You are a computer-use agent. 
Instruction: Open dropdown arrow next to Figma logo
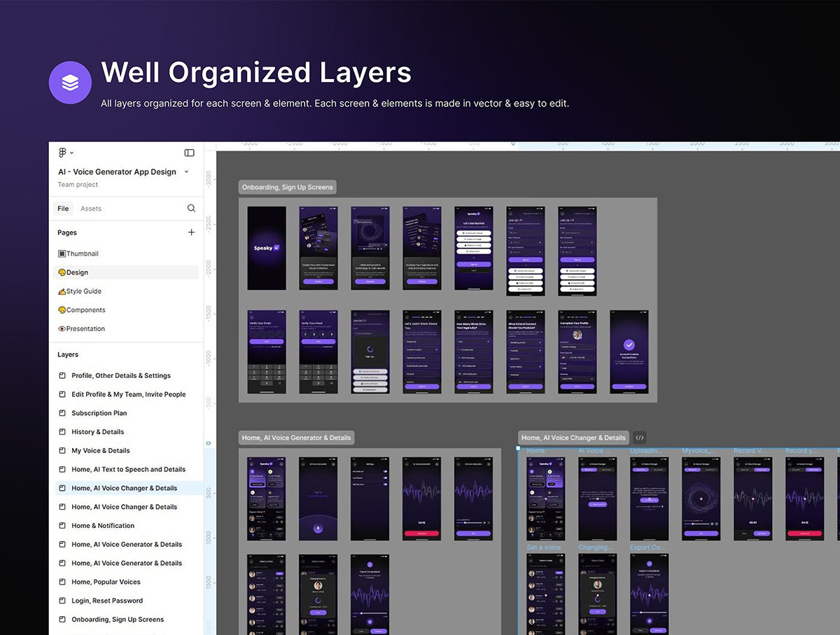click(x=71, y=153)
